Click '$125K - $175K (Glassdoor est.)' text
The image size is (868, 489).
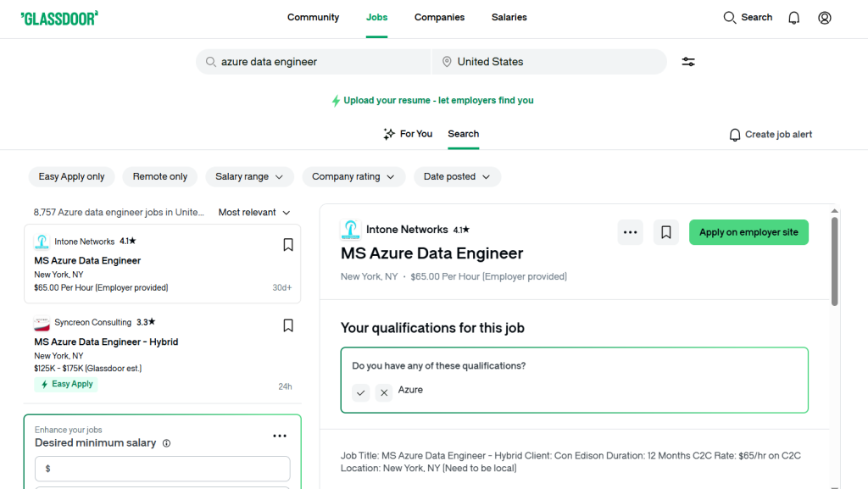(88, 369)
